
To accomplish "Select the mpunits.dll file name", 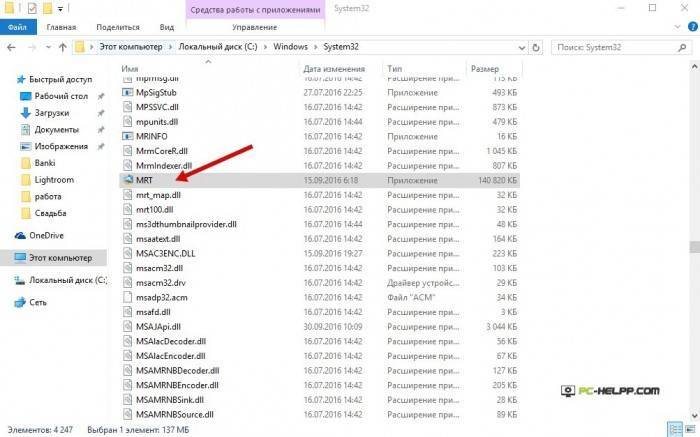I will click(x=157, y=121).
